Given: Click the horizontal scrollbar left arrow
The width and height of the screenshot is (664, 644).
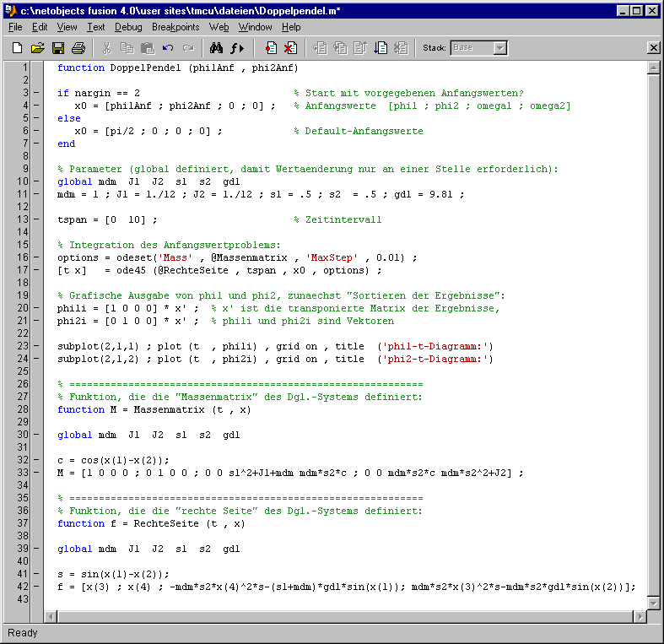Looking at the screenshot, I should [51, 617].
